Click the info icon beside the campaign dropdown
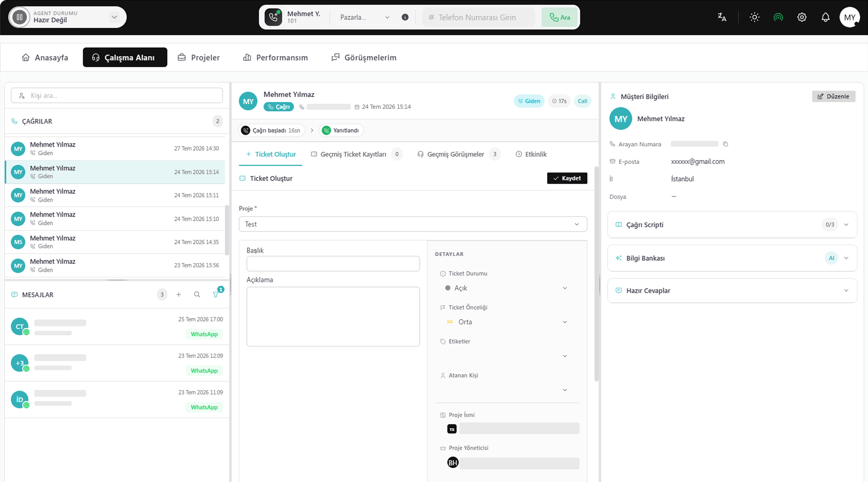 [x=405, y=17]
